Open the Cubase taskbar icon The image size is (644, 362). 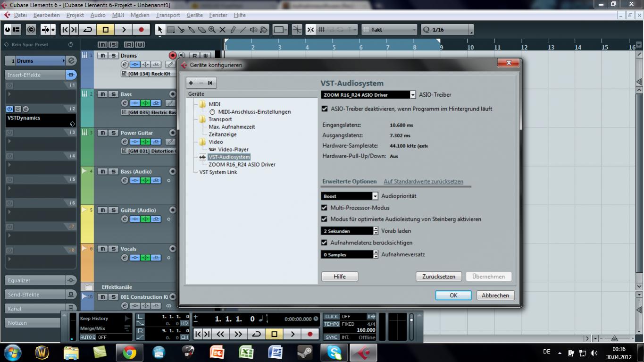click(x=363, y=352)
